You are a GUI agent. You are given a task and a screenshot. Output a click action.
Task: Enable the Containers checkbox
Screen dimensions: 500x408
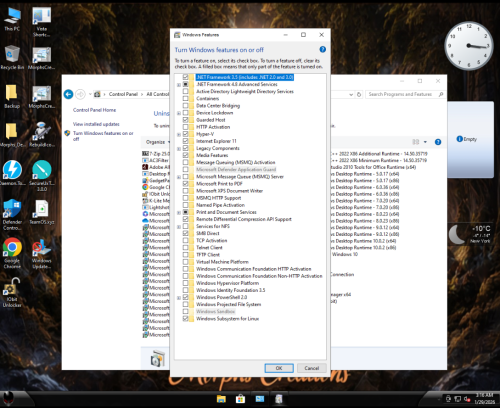[185, 98]
